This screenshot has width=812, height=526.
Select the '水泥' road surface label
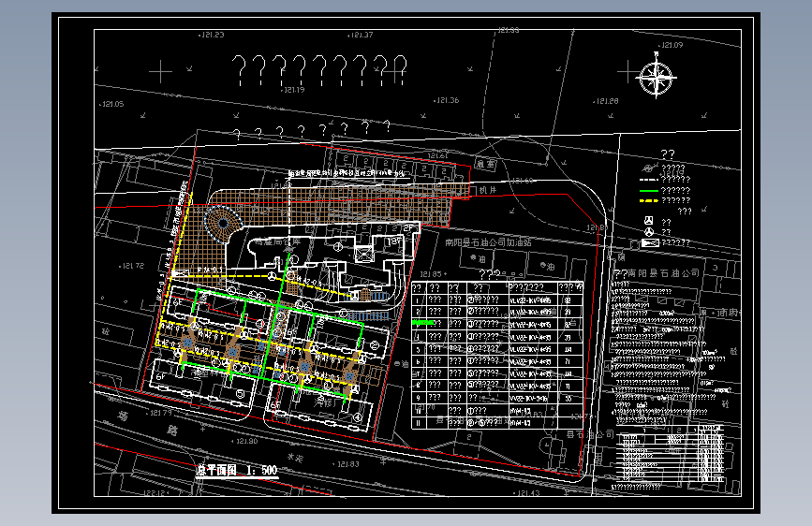295,458
